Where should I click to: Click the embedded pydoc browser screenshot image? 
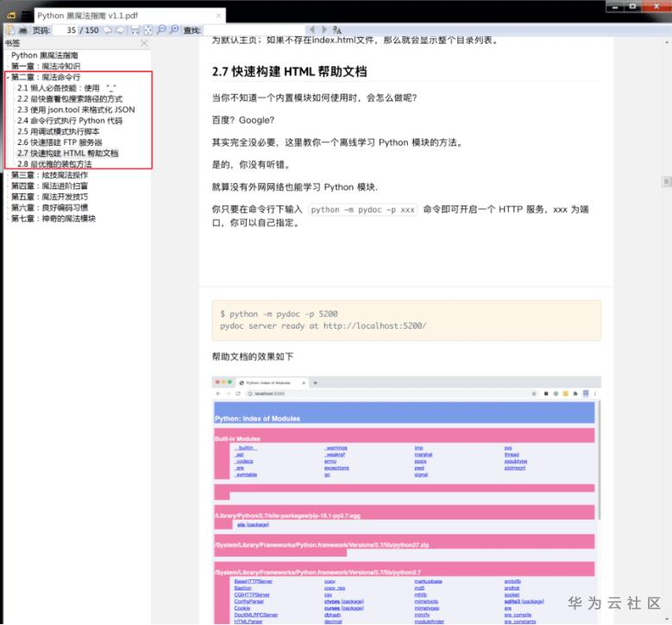(406, 500)
